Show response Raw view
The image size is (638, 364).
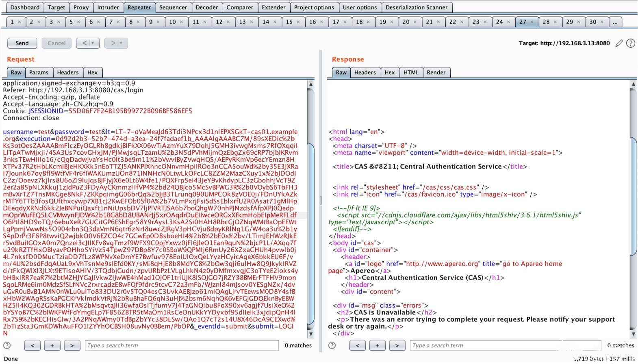coord(341,72)
